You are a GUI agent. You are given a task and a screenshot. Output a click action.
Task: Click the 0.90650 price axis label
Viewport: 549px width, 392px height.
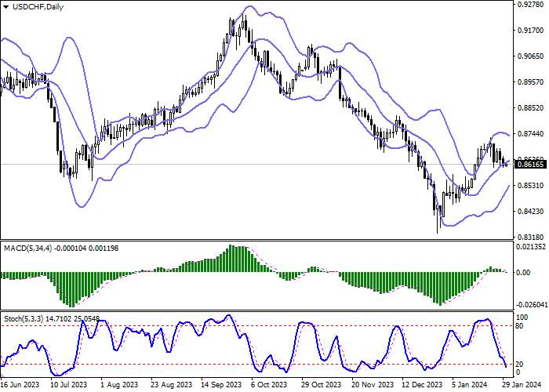[x=532, y=56]
